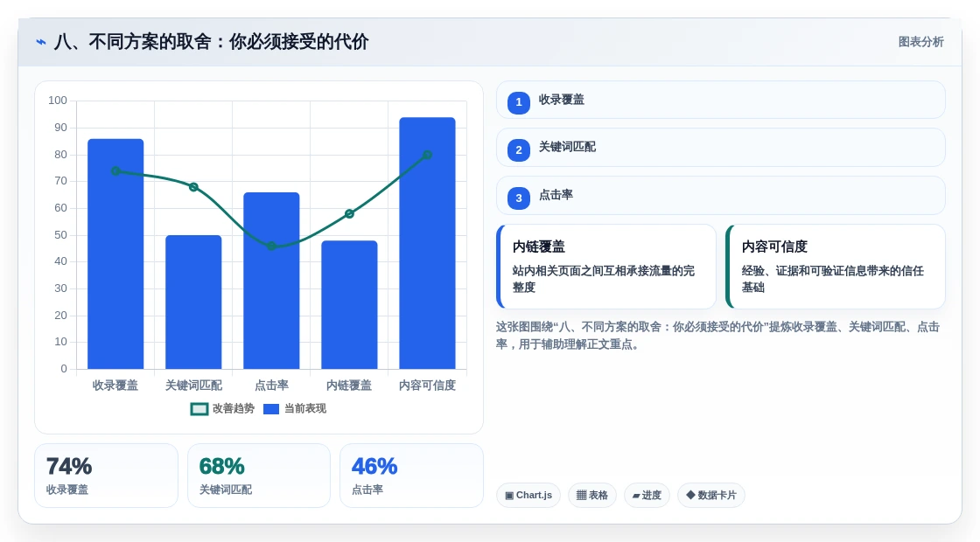The height and width of the screenshot is (542, 980).
Task: Click the 点击率 bar in chart
Action: (271, 281)
